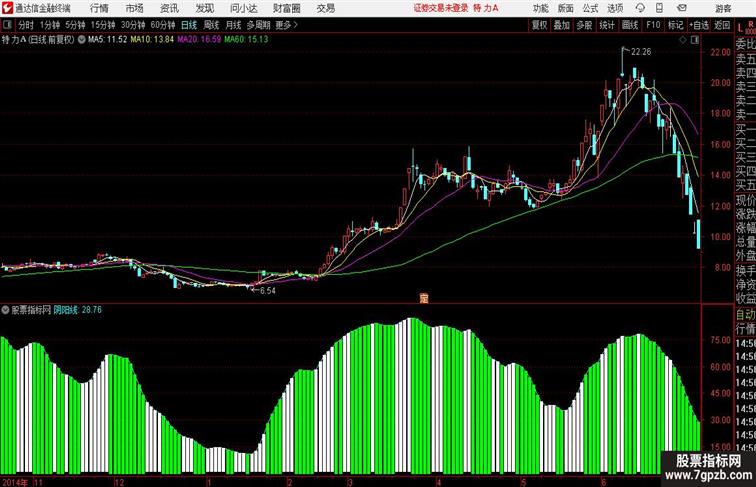
Task: Click the 多股 multi-stock toolbar button
Action: click(584, 25)
